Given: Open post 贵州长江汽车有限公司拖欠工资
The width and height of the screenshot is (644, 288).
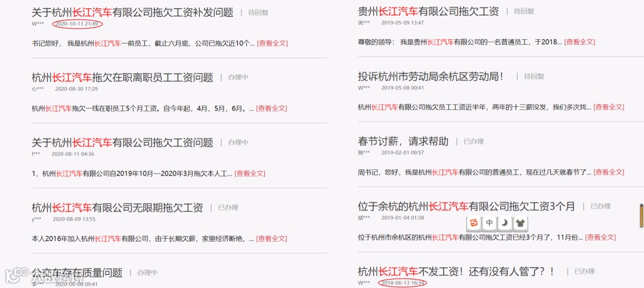Looking at the screenshot, I should pos(428,11).
